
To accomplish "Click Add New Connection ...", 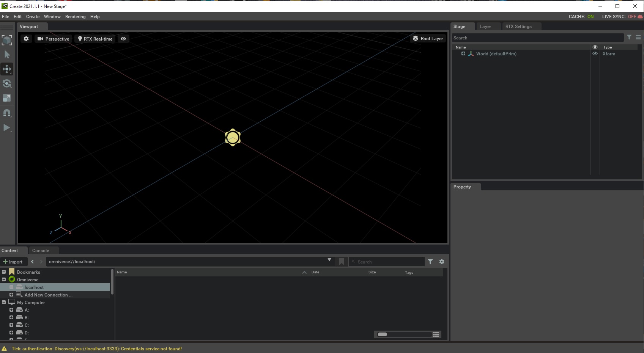I will click(x=48, y=295).
